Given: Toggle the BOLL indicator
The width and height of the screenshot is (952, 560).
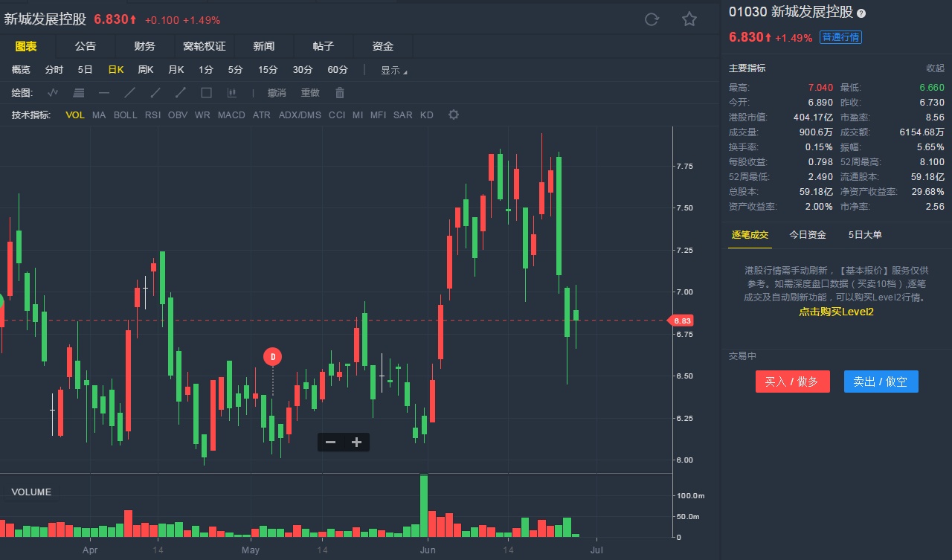Looking at the screenshot, I should click(126, 115).
